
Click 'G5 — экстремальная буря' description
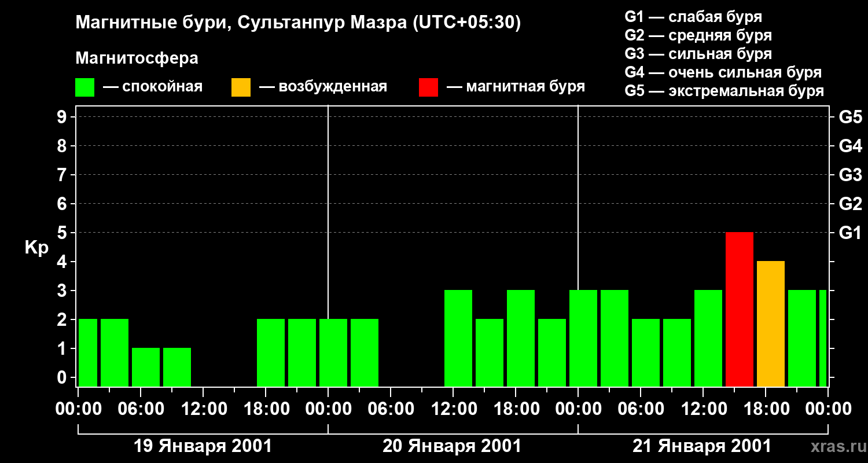[x=724, y=91]
